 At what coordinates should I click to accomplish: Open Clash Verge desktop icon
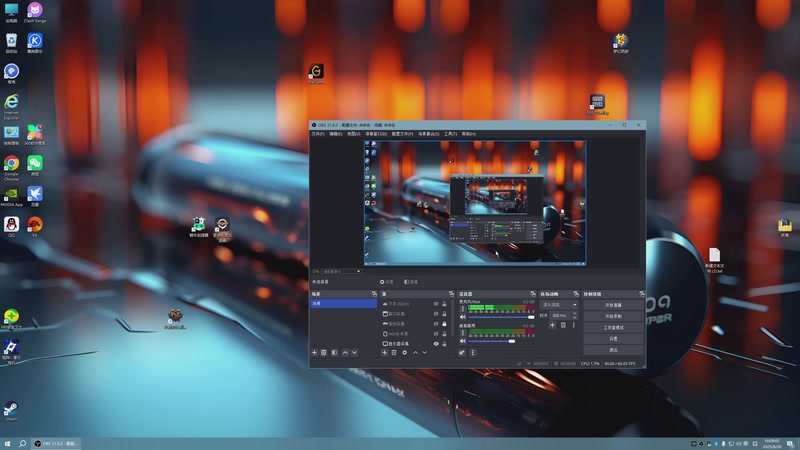click(35, 12)
